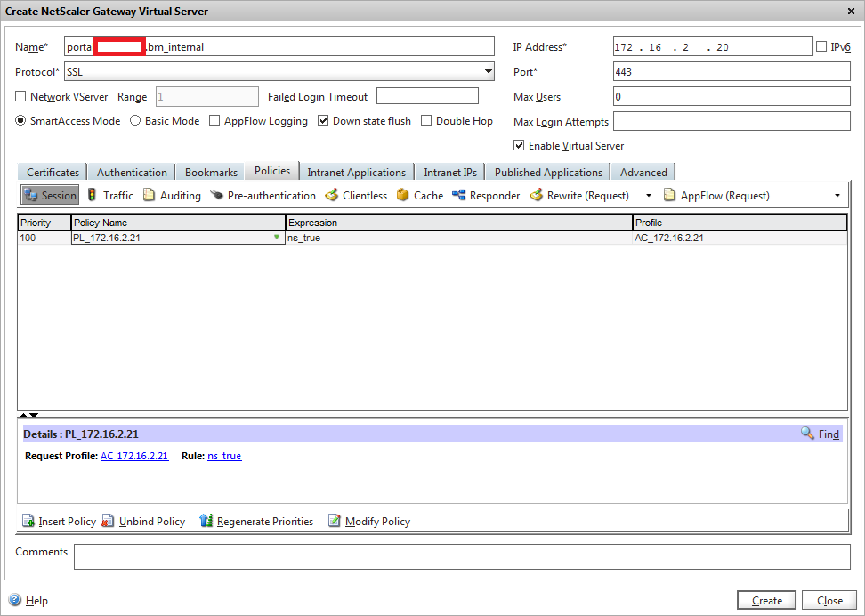Expand the AppFlow (Request) dropdown arrow
This screenshot has width=865, height=616.
point(837,196)
